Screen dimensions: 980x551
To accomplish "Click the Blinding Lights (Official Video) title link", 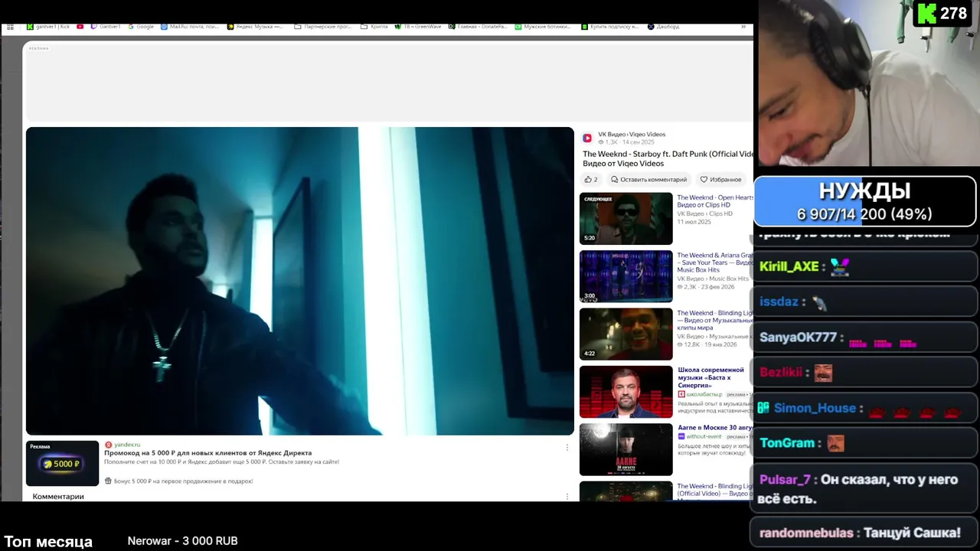I will click(x=715, y=490).
